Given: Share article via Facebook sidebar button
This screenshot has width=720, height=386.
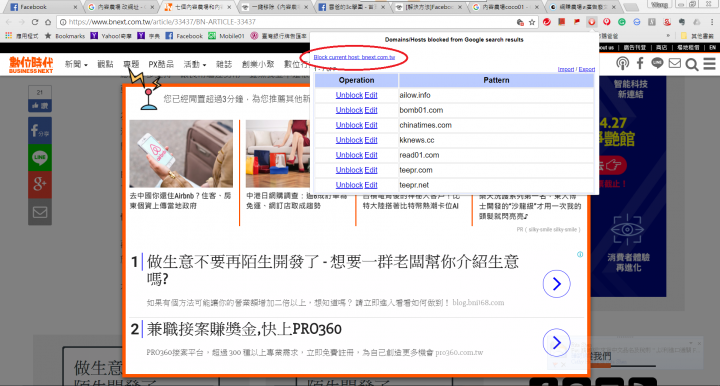Looking at the screenshot, I should (x=40, y=130).
